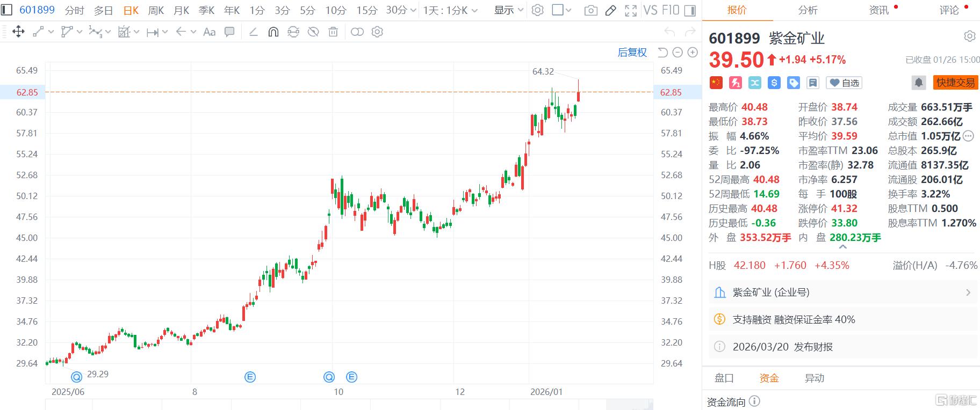Toggle the left sidebar panel
Viewport: 980px width, 410px height.
coord(7,10)
